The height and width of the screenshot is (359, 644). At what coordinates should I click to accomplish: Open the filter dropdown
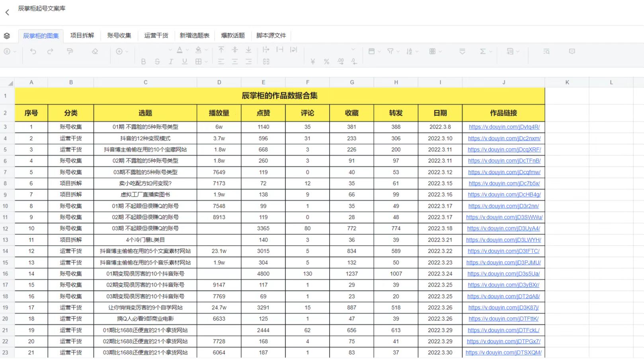tap(393, 51)
